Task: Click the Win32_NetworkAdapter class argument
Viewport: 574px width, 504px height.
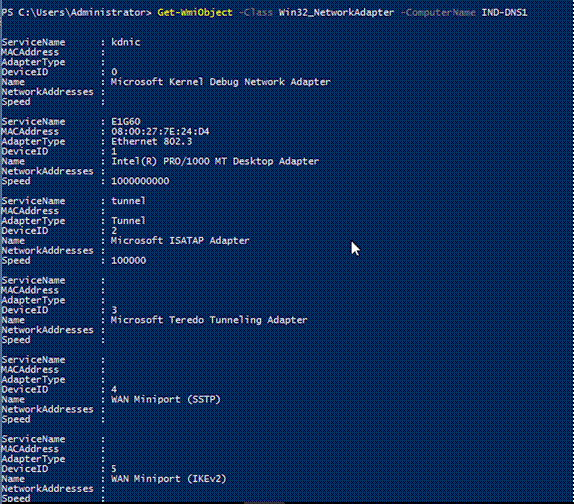Action: [336, 13]
